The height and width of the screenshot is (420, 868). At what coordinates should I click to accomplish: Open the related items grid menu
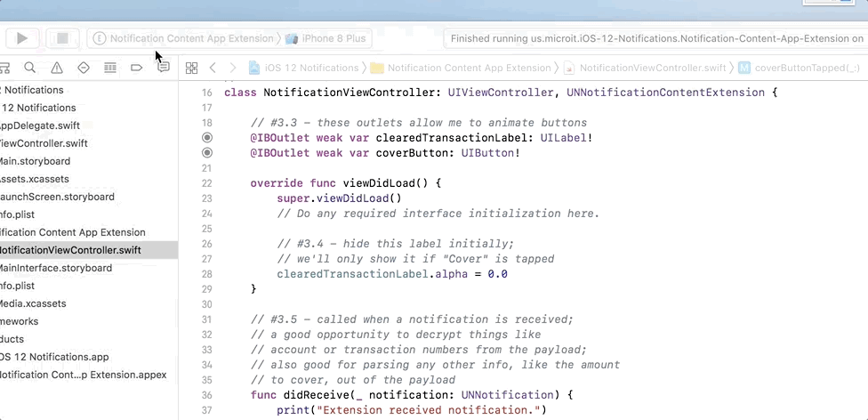pyautogui.click(x=191, y=68)
